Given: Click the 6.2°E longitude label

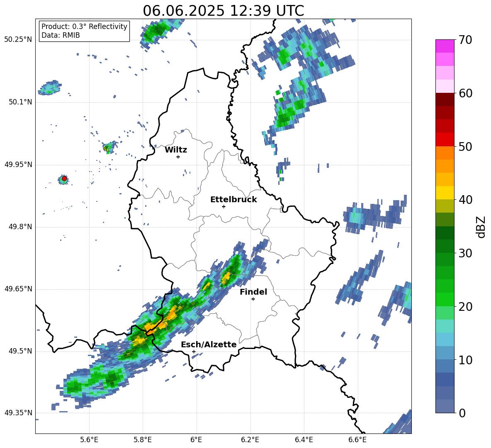Looking at the screenshot, I should (250, 440).
